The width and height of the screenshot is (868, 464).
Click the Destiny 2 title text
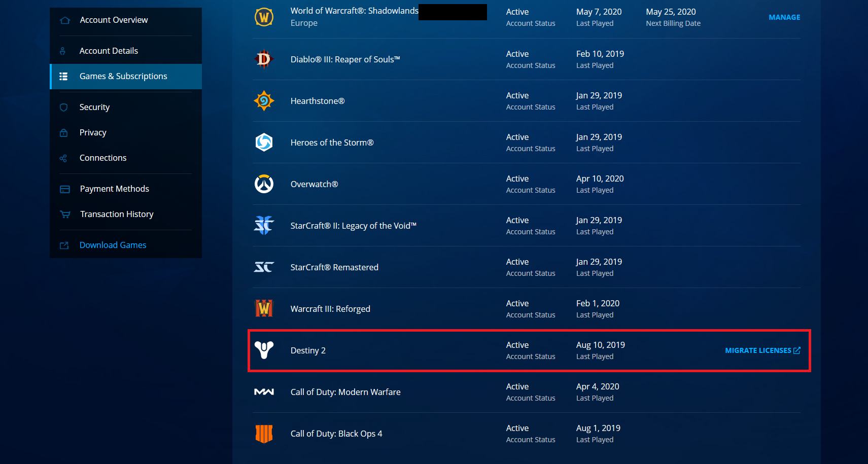tap(308, 350)
